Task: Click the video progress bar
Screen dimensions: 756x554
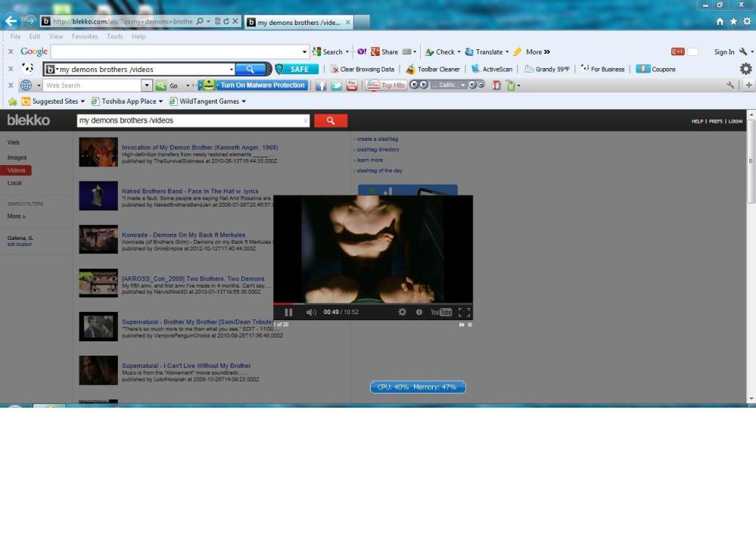Action: pos(372,303)
